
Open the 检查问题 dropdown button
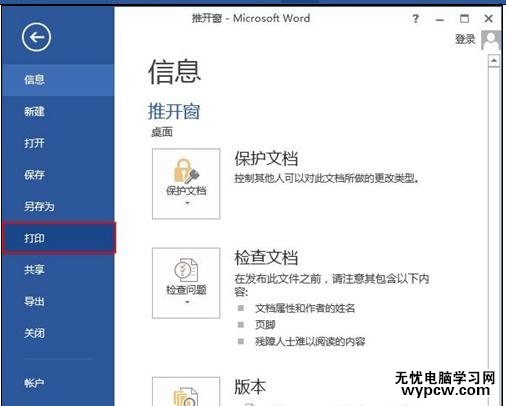(x=186, y=283)
